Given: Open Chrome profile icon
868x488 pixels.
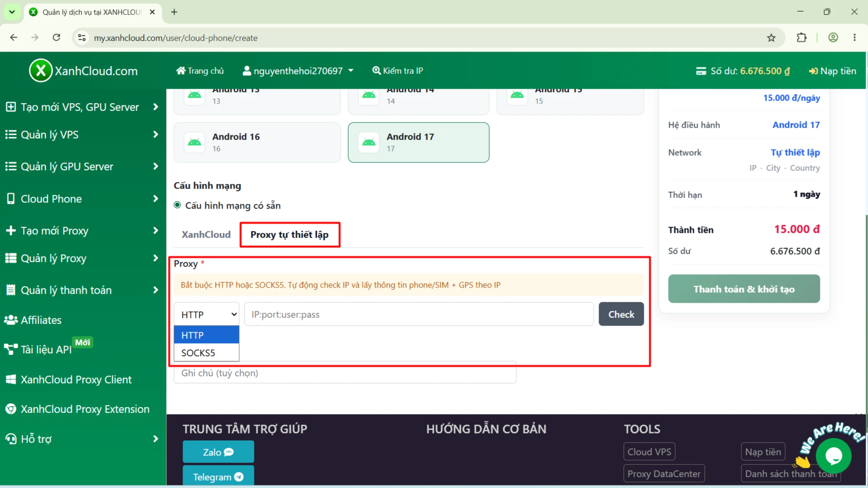Looking at the screenshot, I should click(x=833, y=38).
